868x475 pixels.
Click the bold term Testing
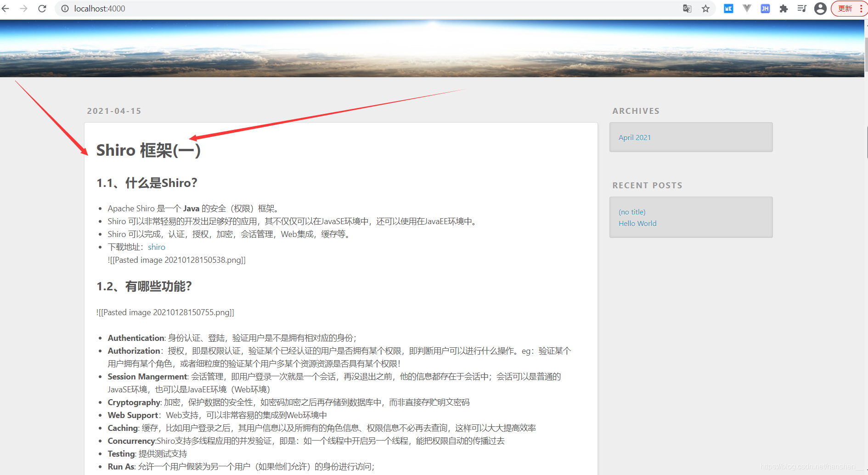click(x=121, y=454)
